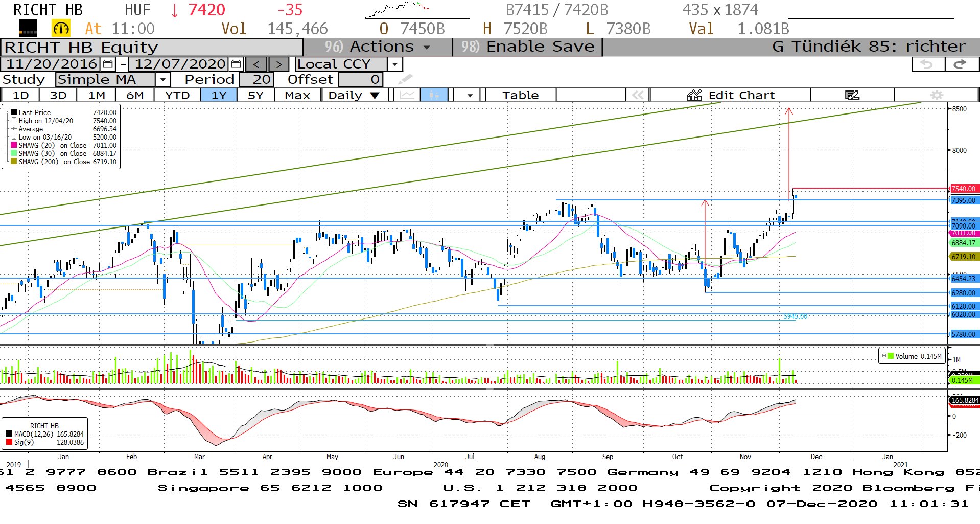Click the 6884.17 green axis label
The height and width of the screenshot is (524, 980).
[x=964, y=243]
